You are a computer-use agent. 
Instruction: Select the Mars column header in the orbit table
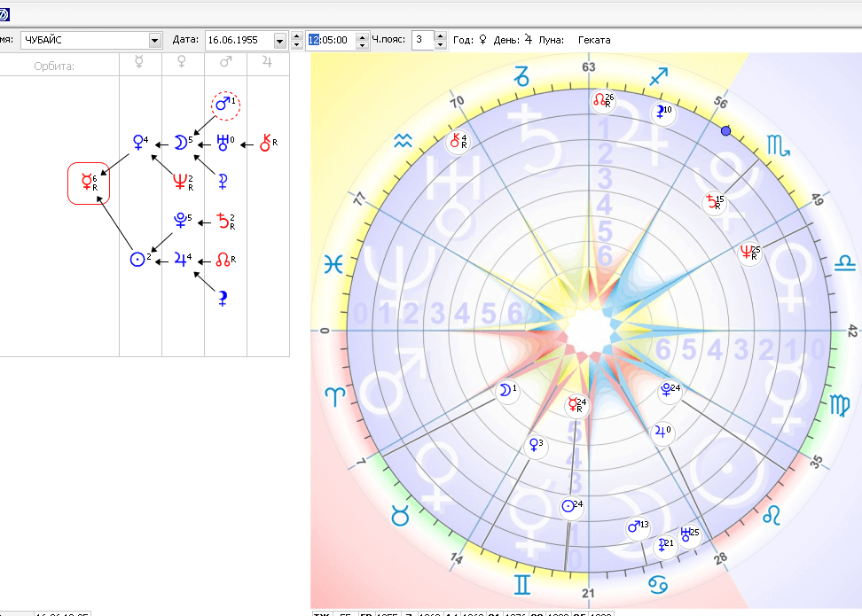click(x=225, y=63)
